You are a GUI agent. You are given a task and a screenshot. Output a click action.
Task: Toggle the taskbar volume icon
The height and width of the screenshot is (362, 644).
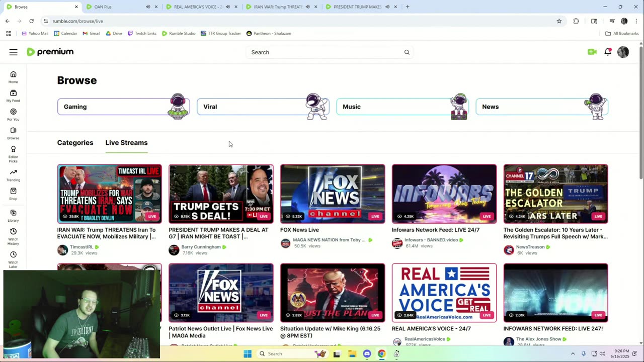click(602, 353)
